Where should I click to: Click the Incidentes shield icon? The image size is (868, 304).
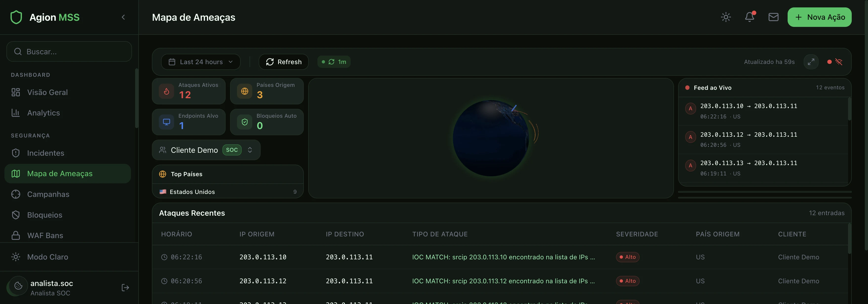(16, 153)
